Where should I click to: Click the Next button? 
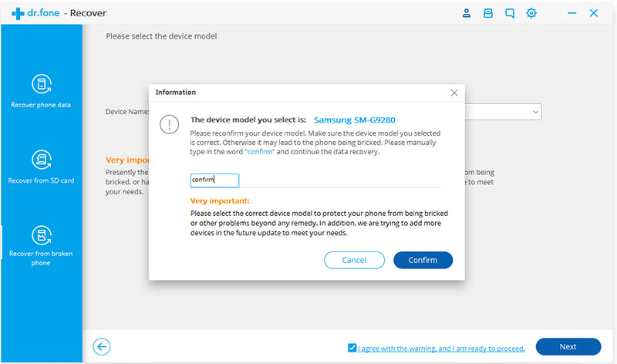568,347
